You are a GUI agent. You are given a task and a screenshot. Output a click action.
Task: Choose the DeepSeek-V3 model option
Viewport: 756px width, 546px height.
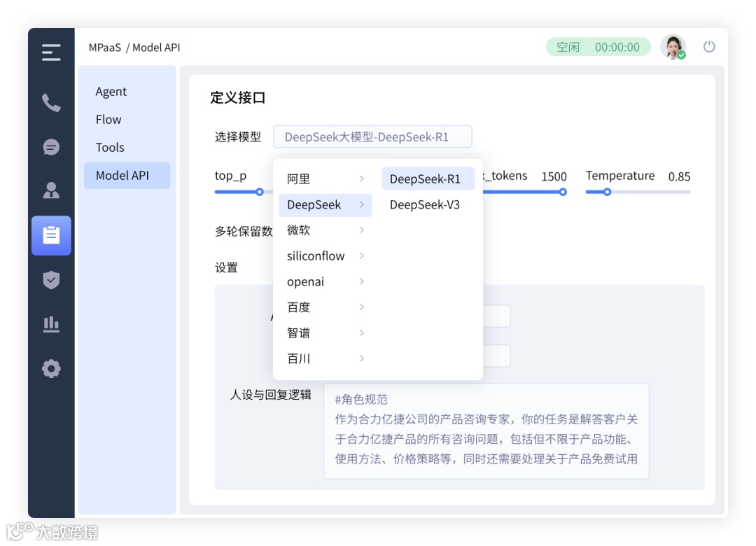point(428,205)
